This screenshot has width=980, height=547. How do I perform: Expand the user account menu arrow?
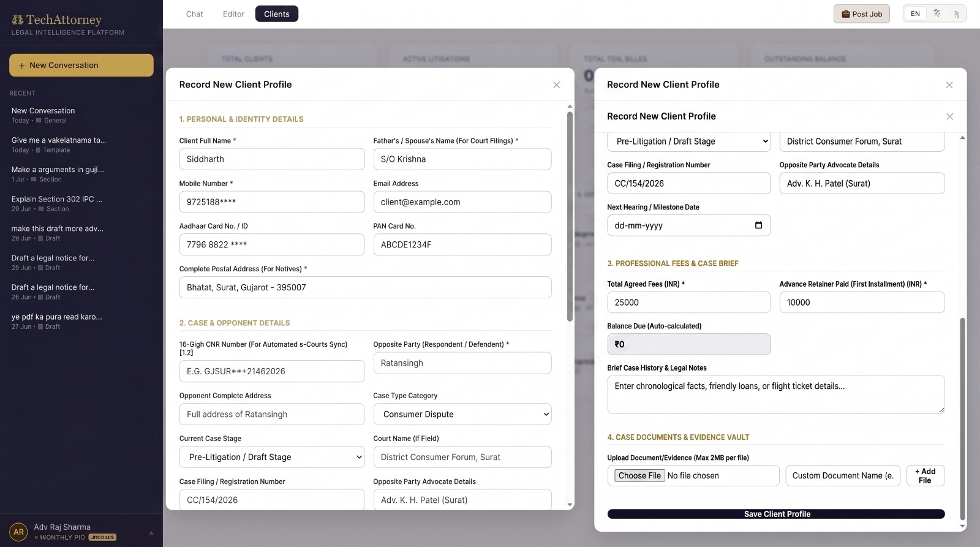tap(151, 532)
